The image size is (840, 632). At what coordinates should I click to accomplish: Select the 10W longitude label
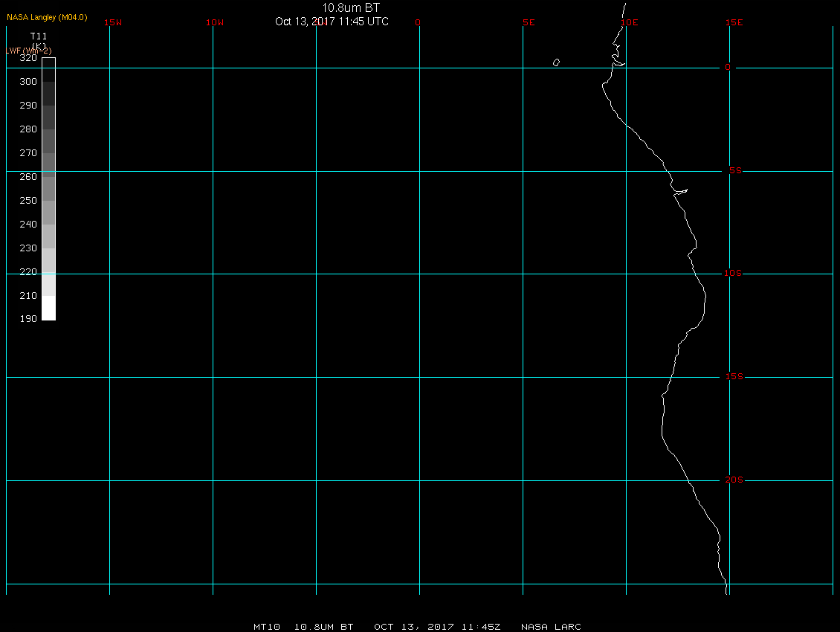coord(215,22)
